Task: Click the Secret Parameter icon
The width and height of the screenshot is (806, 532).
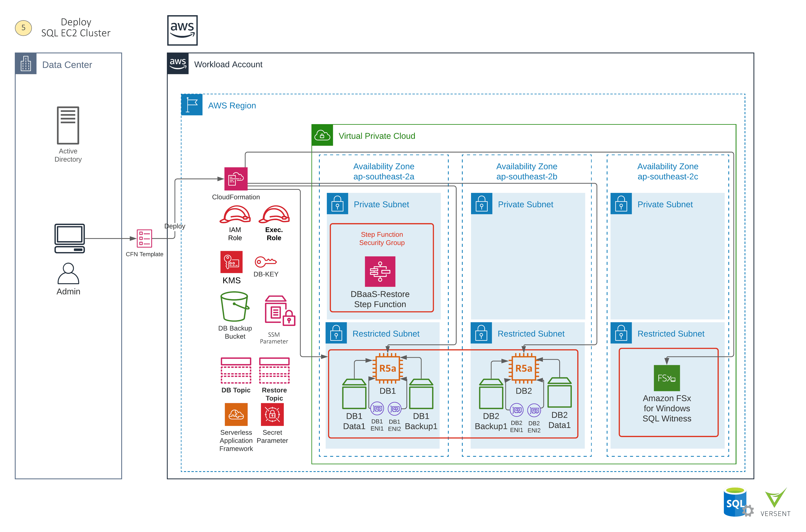Action: pos(272,414)
